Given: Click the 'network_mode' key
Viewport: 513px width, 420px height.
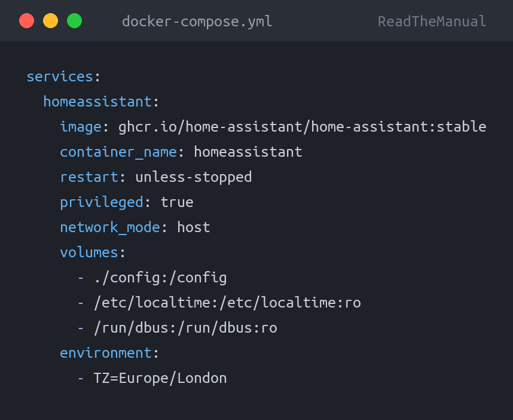Looking at the screenshot, I should 110,227.
